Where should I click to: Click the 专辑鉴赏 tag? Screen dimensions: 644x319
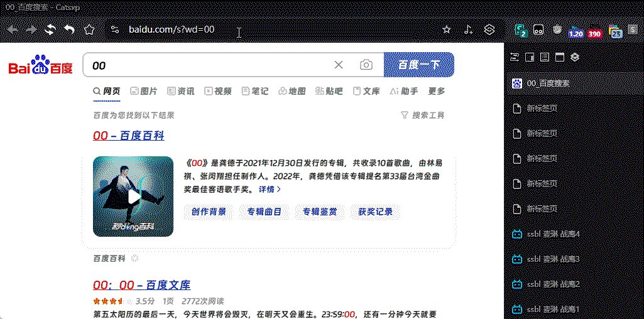(x=320, y=212)
